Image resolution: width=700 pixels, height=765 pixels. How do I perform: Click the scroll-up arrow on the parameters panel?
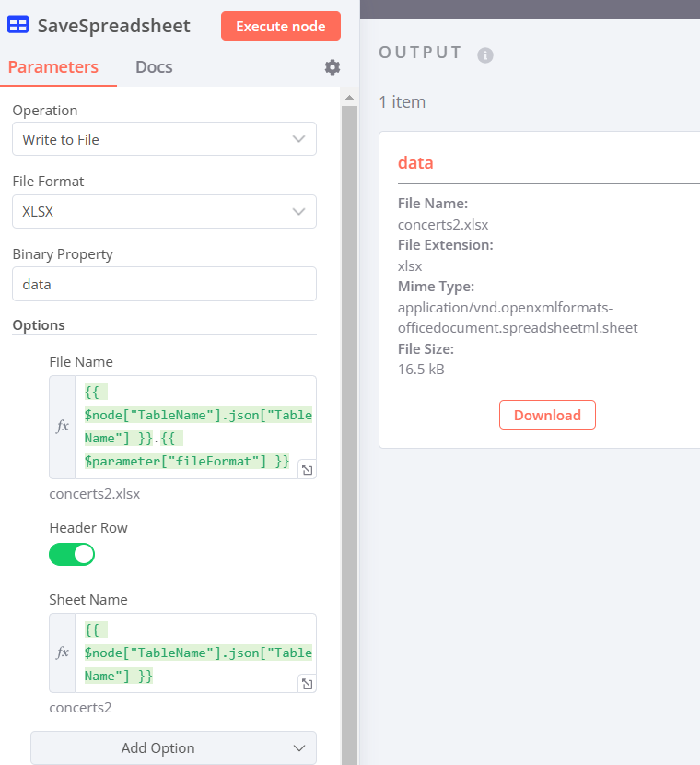coord(349,96)
